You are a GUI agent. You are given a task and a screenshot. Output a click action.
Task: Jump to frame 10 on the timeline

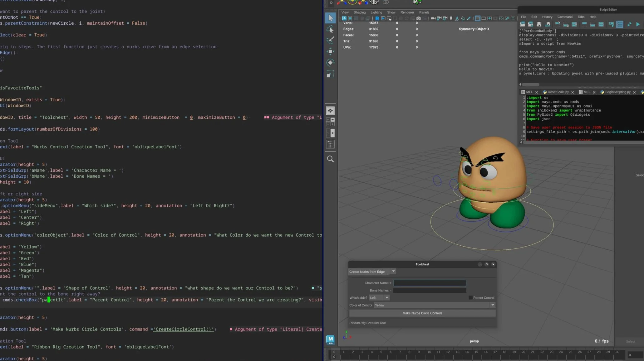point(429,352)
